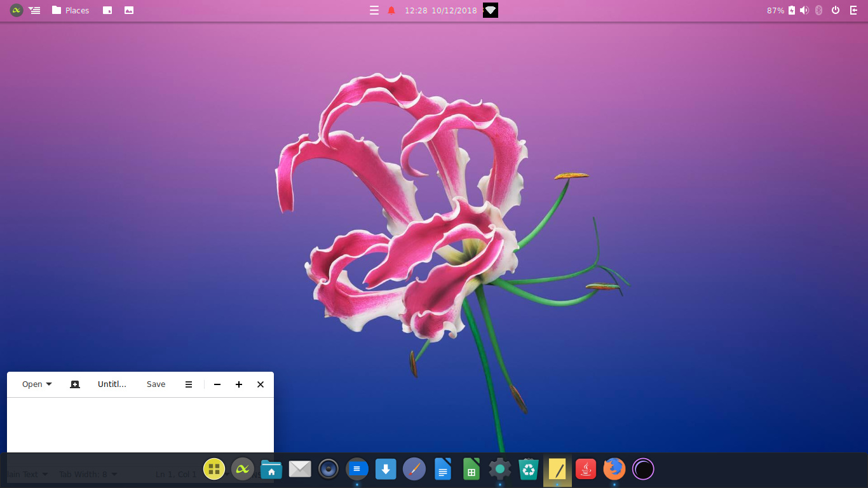The image size is (868, 488).
Task: Open the Places menu in the top bar
Action: click(x=70, y=10)
